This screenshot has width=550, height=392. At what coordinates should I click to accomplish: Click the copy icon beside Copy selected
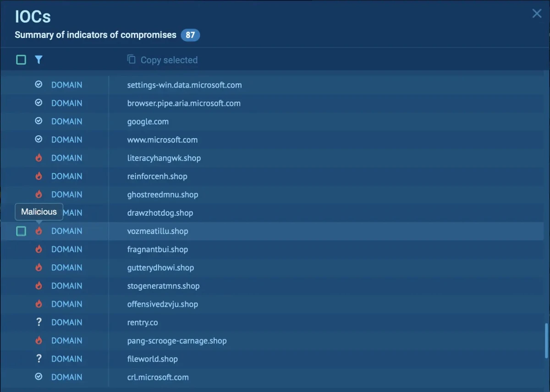click(132, 60)
